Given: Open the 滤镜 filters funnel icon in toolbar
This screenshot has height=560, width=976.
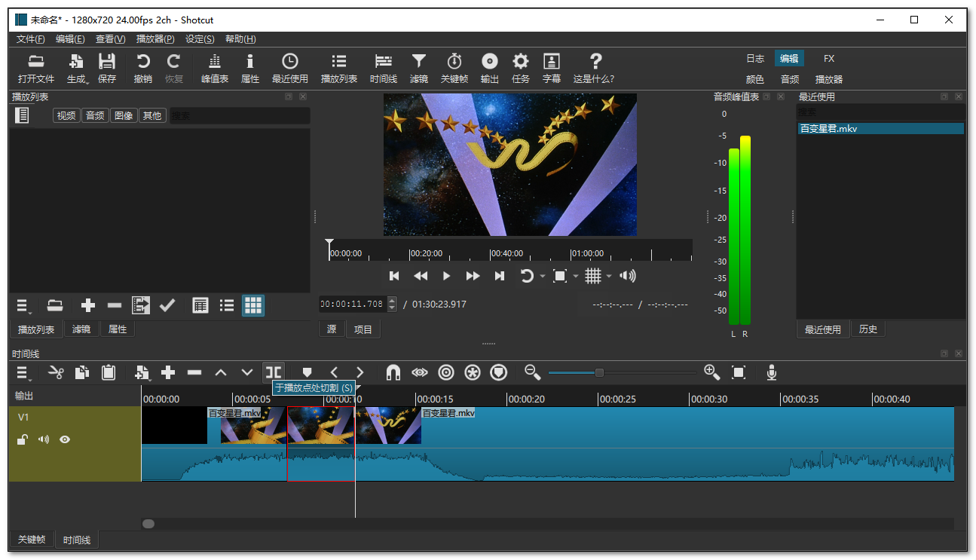Looking at the screenshot, I should [419, 69].
